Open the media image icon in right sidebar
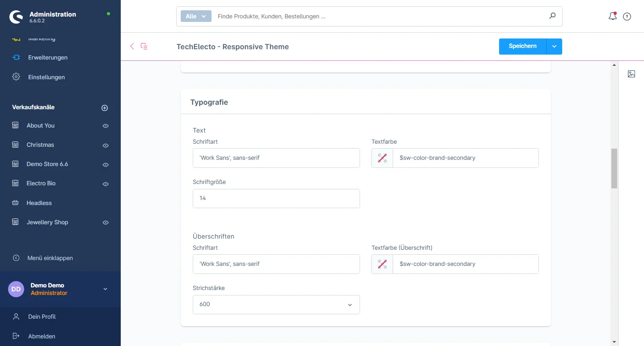The image size is (644, 346). tap(631, 74)
